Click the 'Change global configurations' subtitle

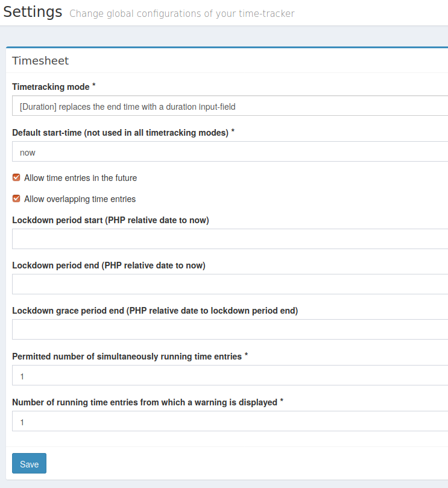[181, 13]
